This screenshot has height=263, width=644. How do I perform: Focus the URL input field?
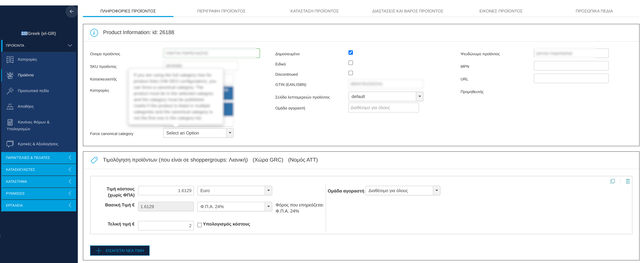[x=571, y=79]
